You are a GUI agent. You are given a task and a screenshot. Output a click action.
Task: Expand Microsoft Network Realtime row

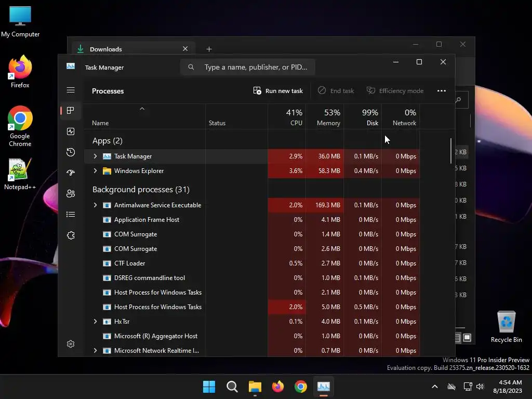[95, 351]
